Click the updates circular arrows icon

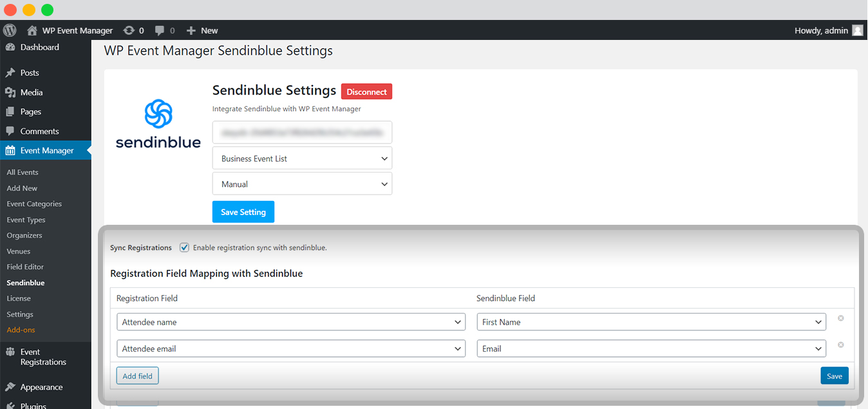129,30
